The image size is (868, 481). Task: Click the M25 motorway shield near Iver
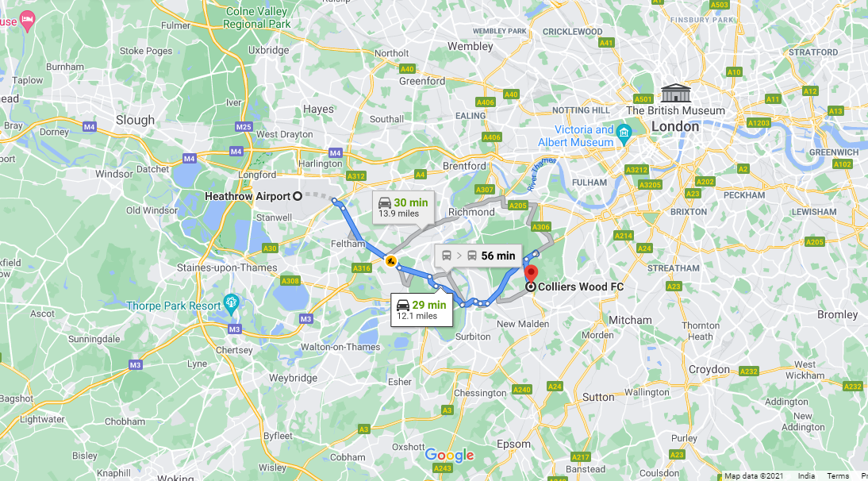[244, 127]
